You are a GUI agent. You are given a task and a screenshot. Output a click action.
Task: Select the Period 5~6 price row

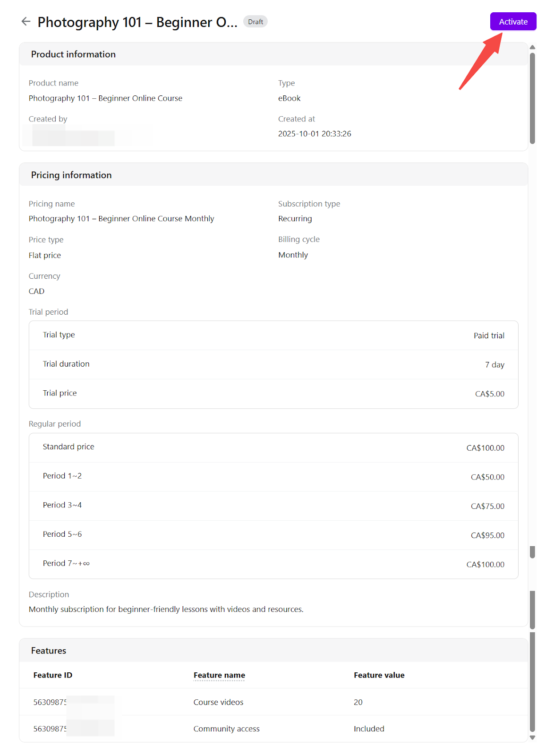click(273, 535)
